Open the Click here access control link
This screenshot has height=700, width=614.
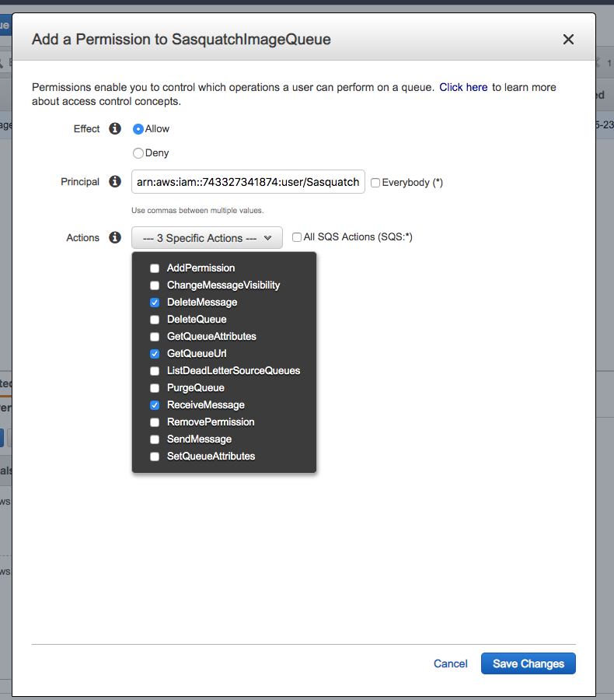[x=463, y=87]
